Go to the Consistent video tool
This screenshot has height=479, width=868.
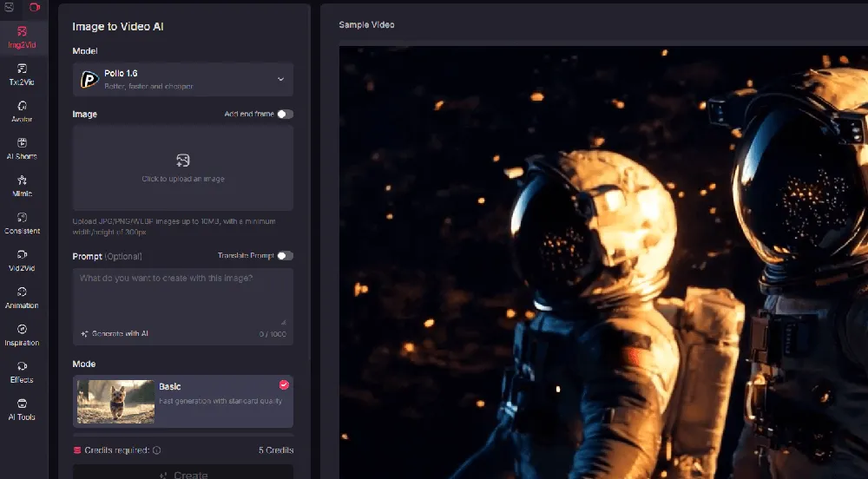pos(22,223)
